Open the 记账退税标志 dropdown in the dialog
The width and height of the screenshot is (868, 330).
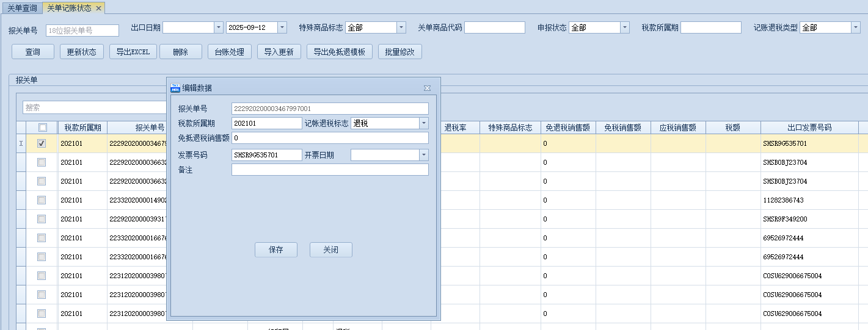pos(423,123)
